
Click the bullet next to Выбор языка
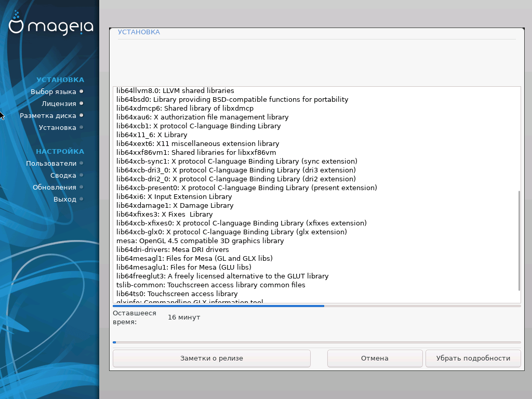[82, 91]
